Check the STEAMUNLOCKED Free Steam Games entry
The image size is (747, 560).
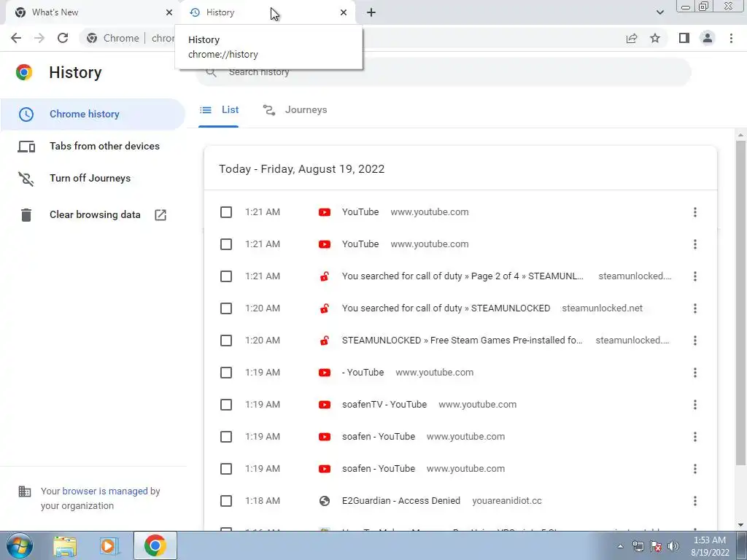click(x=226, y=341)
